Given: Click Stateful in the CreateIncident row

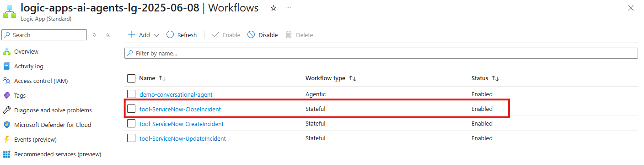Looking at the screenshot, I should point(316,123).
